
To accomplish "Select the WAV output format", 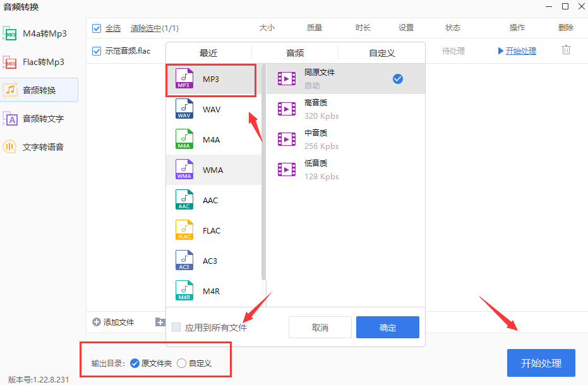I will point(212,109).
